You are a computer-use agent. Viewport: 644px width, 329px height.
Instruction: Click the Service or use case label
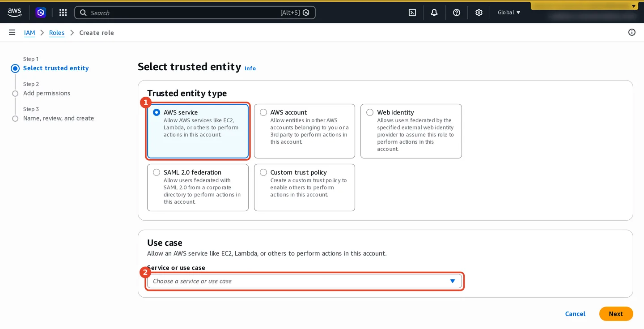tap(176, 268)
